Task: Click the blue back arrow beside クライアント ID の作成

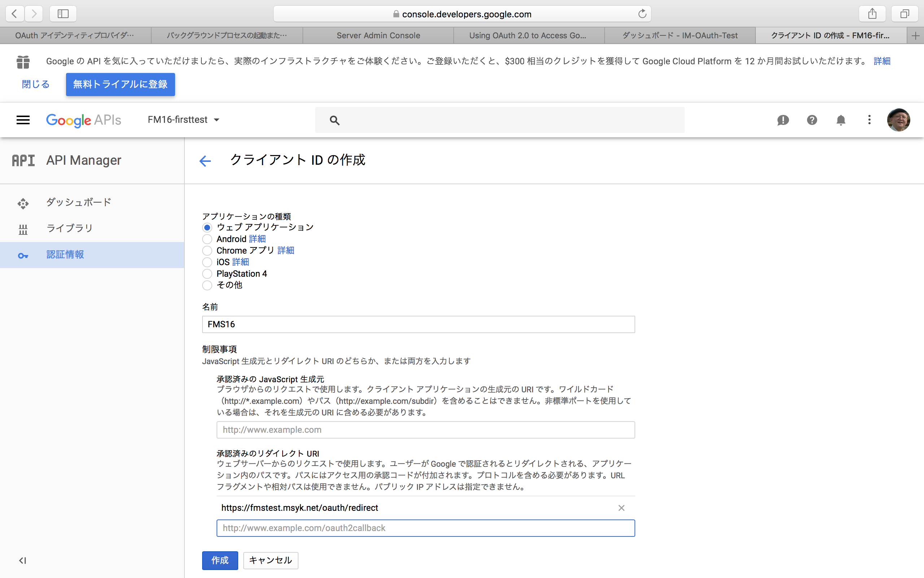Action: click(205, 161)
